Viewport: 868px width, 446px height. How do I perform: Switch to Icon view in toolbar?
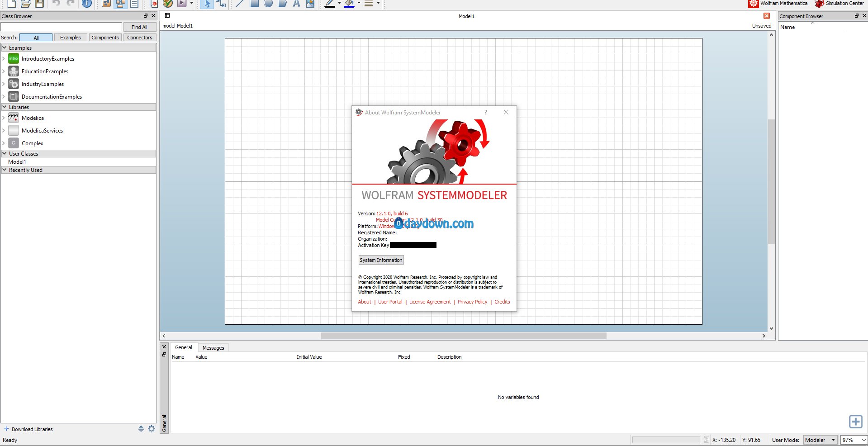[x=106, y=4]
